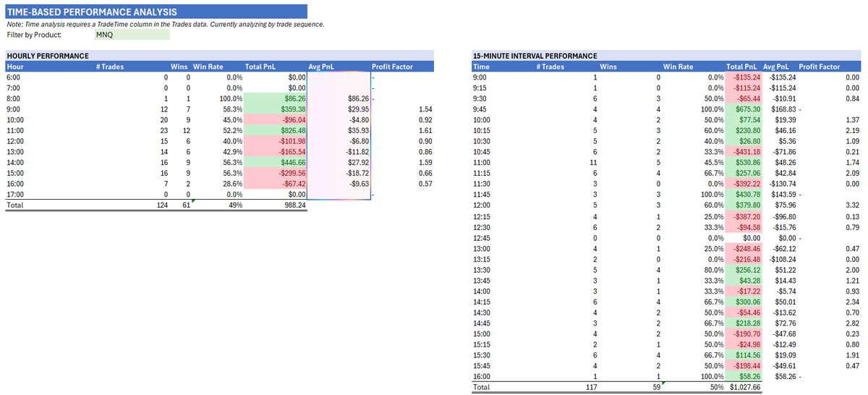Select the -$130.74 Avg PnL cell

click(781, 184)
